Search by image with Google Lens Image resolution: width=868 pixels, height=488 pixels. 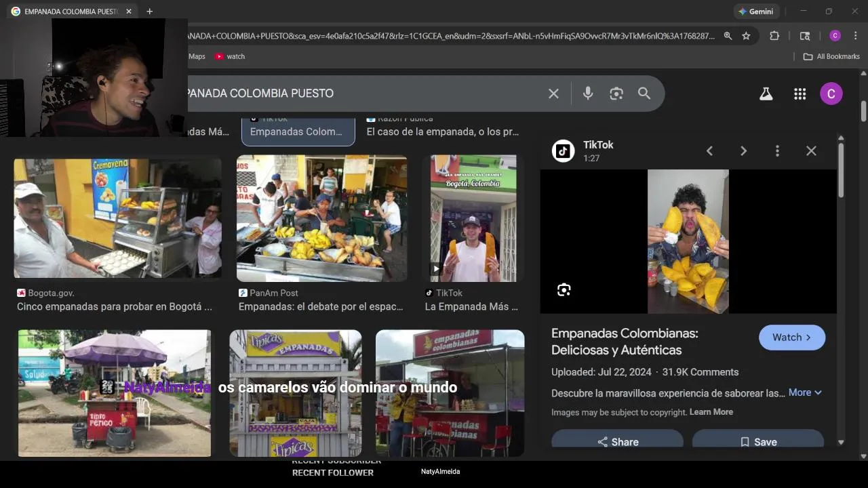[616, 94]
